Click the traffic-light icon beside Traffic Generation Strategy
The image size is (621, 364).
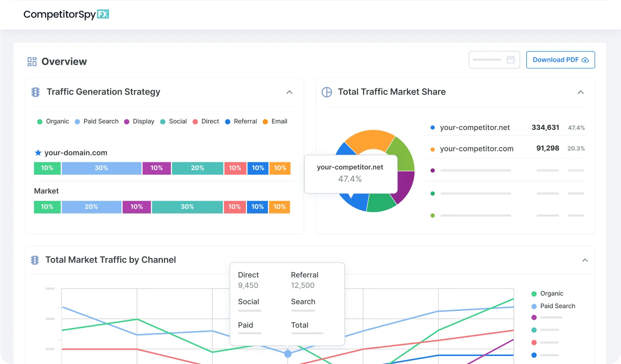35,92
